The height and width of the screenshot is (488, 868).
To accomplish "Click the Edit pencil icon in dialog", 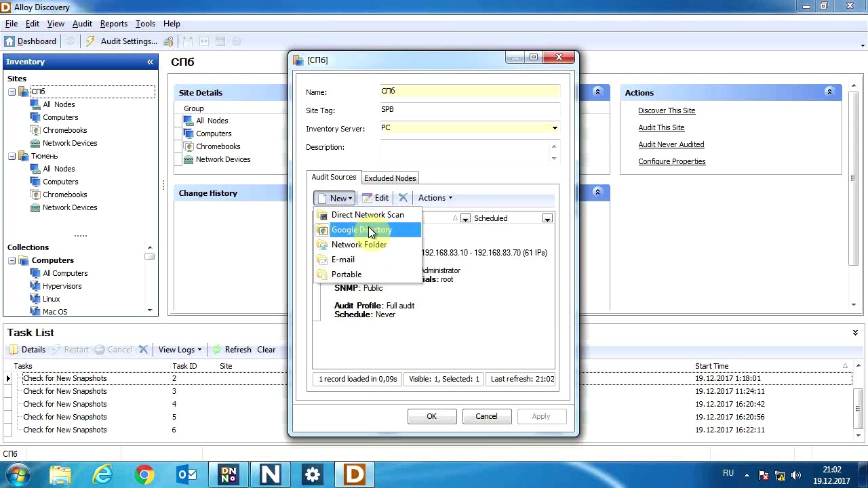I will point(367,198).
